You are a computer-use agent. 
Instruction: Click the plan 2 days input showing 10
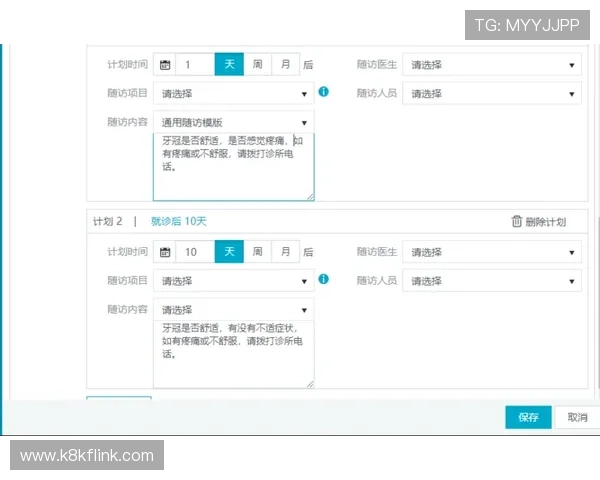pyautogui.click(x=195, y=251)
